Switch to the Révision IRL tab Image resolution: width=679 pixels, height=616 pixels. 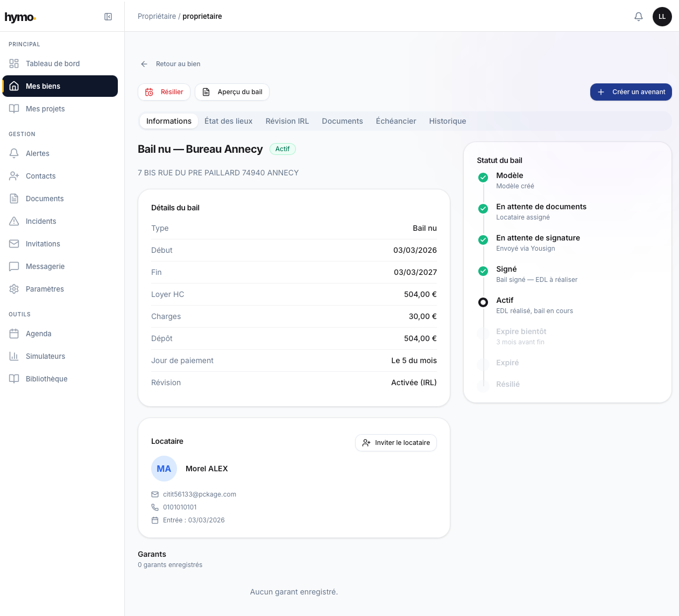coord(287,121)
